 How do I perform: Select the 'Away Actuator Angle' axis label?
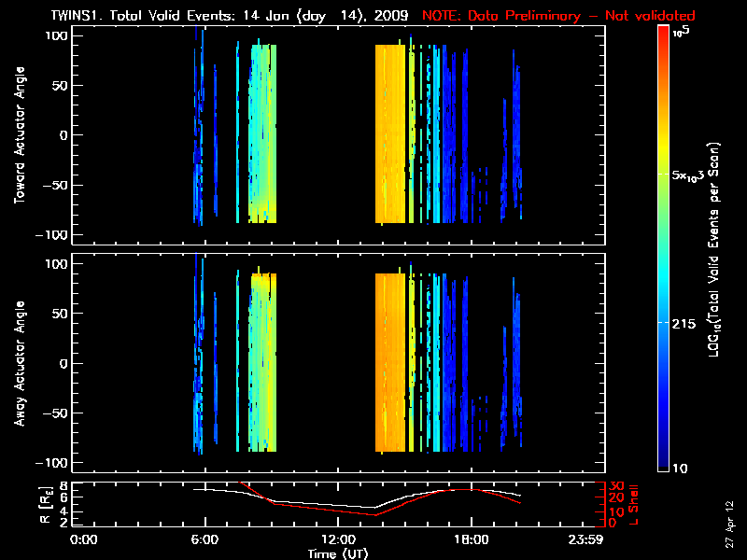click(20, 364)
